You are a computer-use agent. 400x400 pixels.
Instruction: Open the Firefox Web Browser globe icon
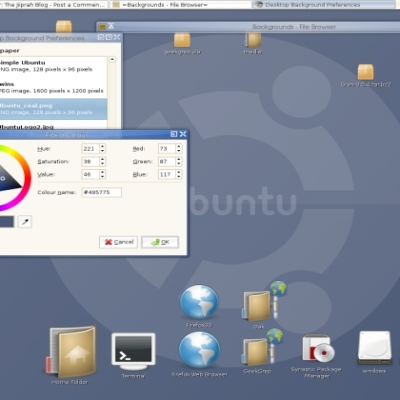tap(199, 350)
